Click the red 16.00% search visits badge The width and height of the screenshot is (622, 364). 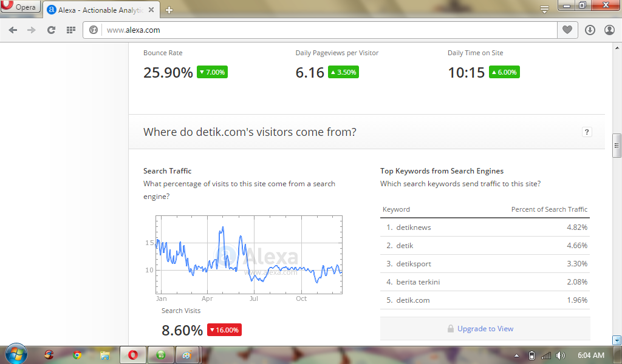[x=224, y=330]
